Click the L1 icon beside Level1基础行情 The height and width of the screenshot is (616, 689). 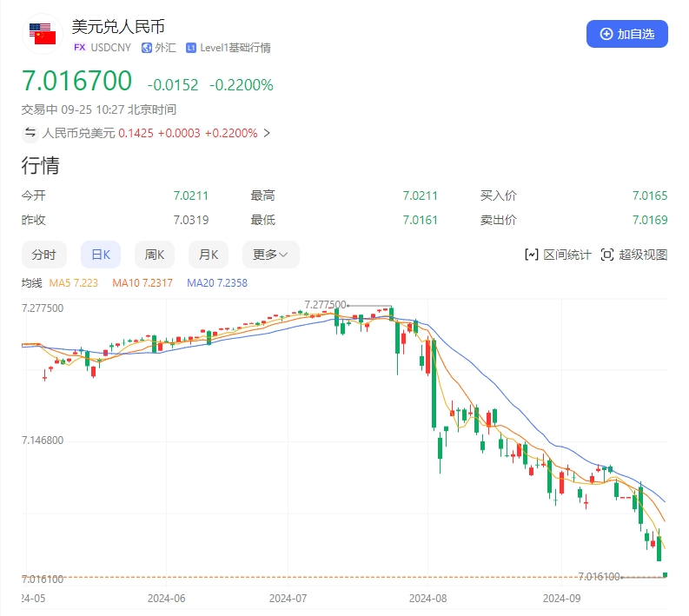click(x=190, y=48)
